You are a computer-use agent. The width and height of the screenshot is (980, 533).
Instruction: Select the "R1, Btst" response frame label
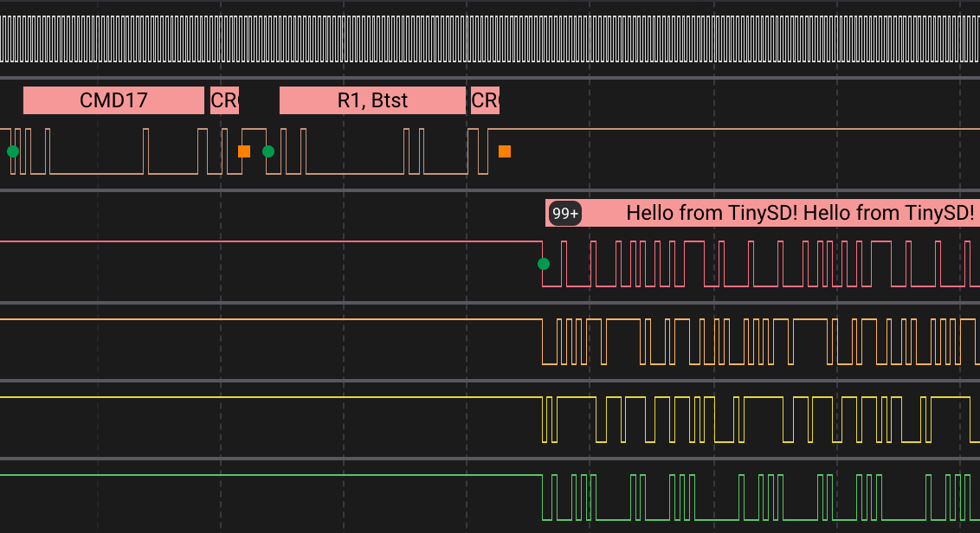pyautogui.click(x=372, y=100)
